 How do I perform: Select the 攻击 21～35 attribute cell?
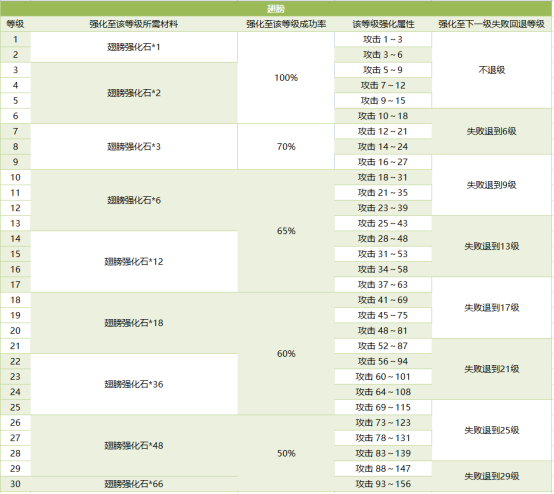[x=383, y=193]
